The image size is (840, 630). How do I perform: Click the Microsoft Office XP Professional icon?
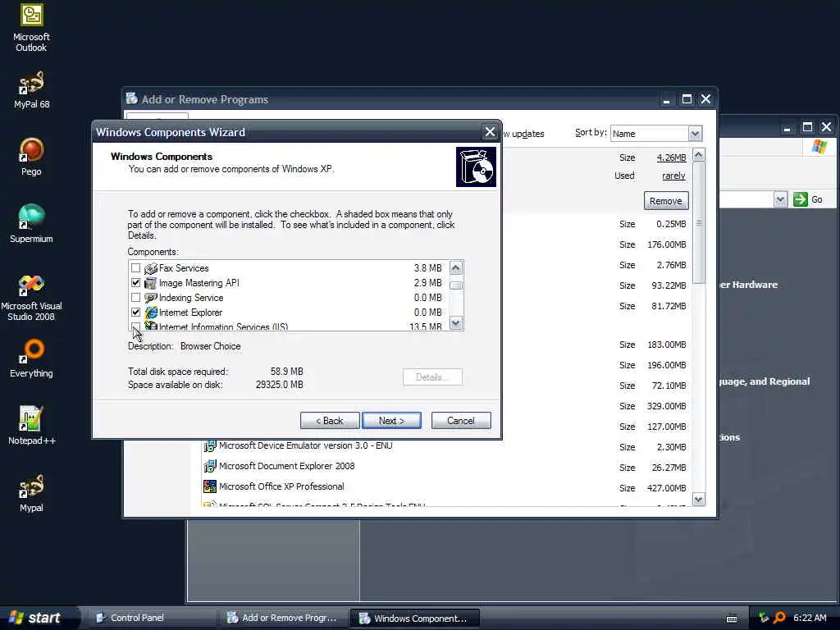(209, 486)
